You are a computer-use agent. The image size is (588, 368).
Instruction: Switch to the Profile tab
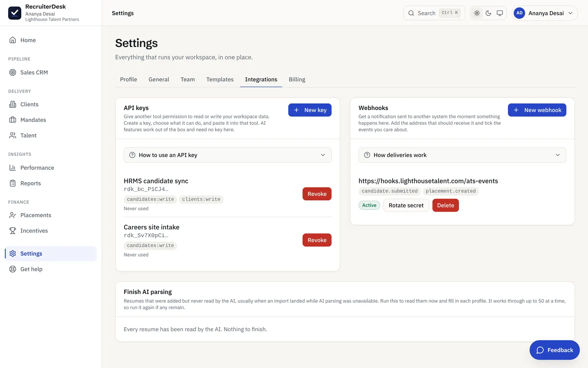click(129, 79)
